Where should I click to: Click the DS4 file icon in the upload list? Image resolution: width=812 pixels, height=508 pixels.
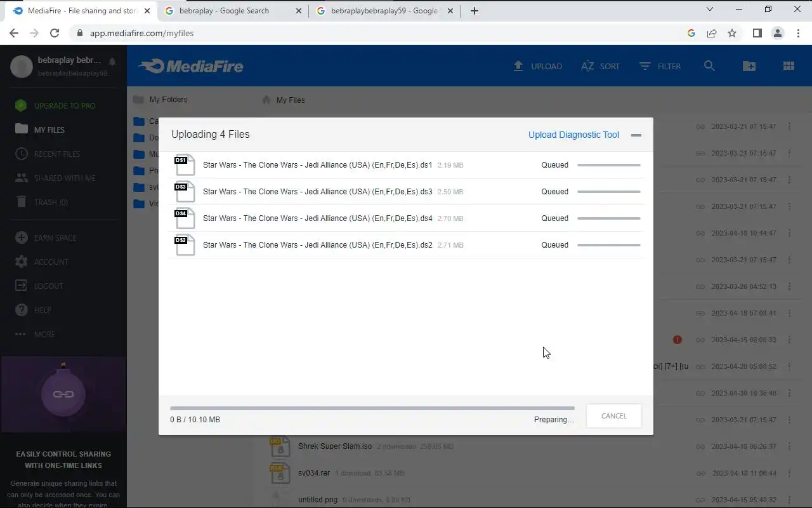(x=184, y=218)
